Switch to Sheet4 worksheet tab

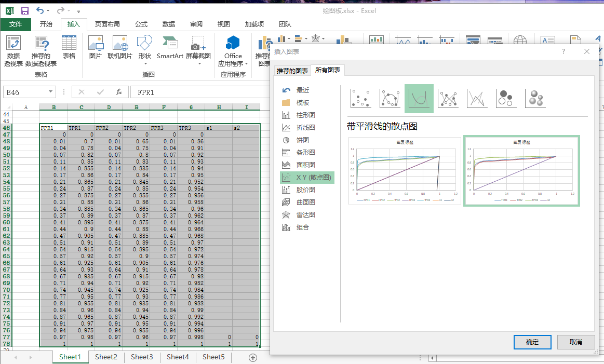[x=178, y=357]
